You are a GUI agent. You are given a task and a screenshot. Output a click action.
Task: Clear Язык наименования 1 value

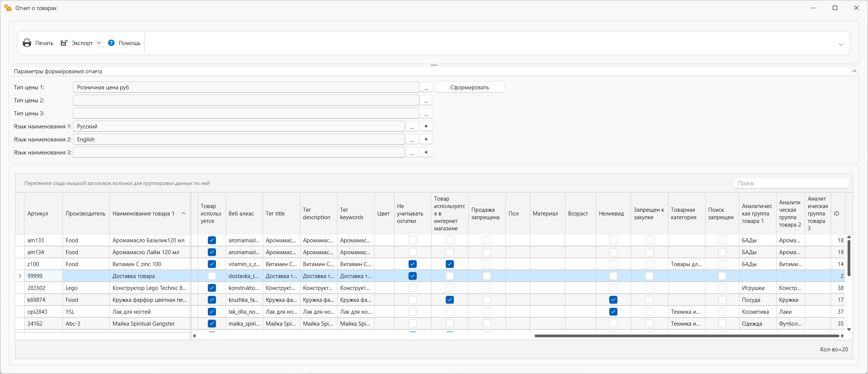point(426,127)
